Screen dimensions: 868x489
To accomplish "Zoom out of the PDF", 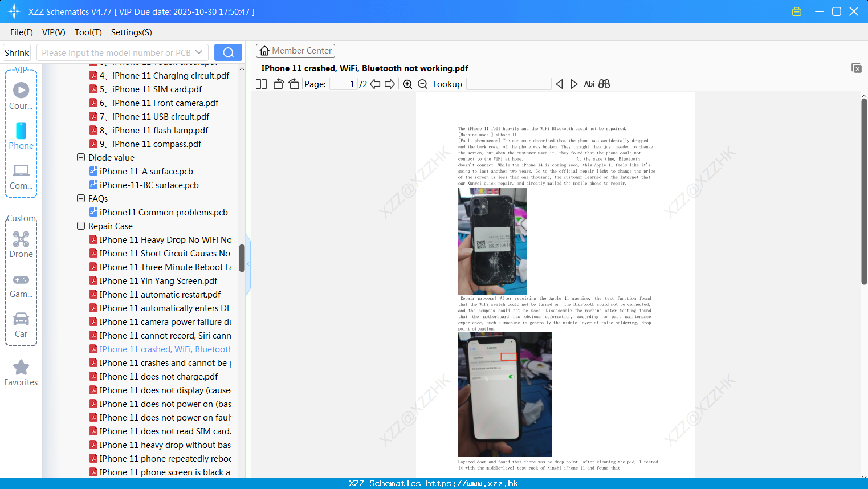I will [x=422, y=84].
